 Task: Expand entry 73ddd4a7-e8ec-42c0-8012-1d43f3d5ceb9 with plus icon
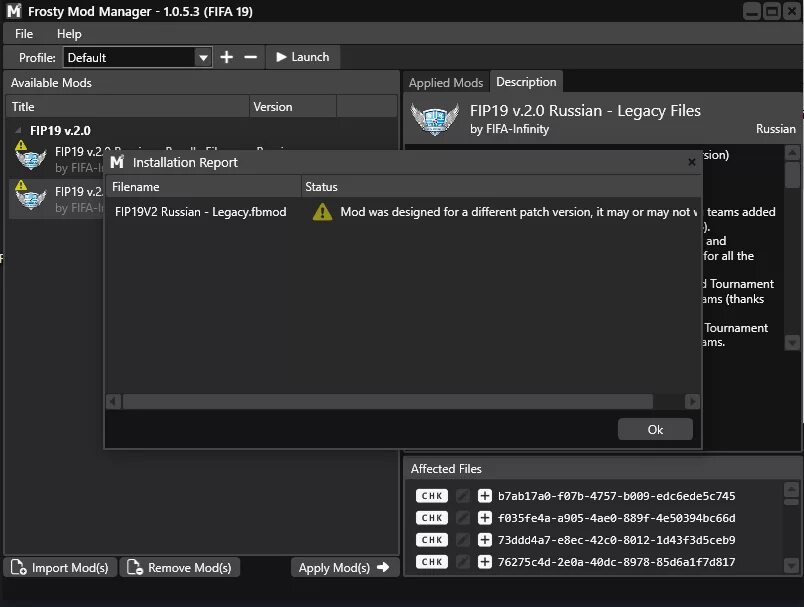coord(485,540)
